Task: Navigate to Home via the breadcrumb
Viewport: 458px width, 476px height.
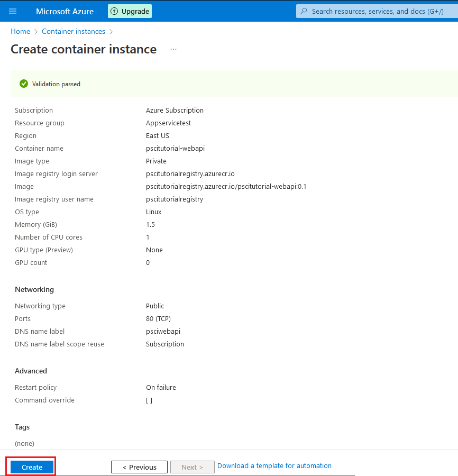Action: pos(20,31)
